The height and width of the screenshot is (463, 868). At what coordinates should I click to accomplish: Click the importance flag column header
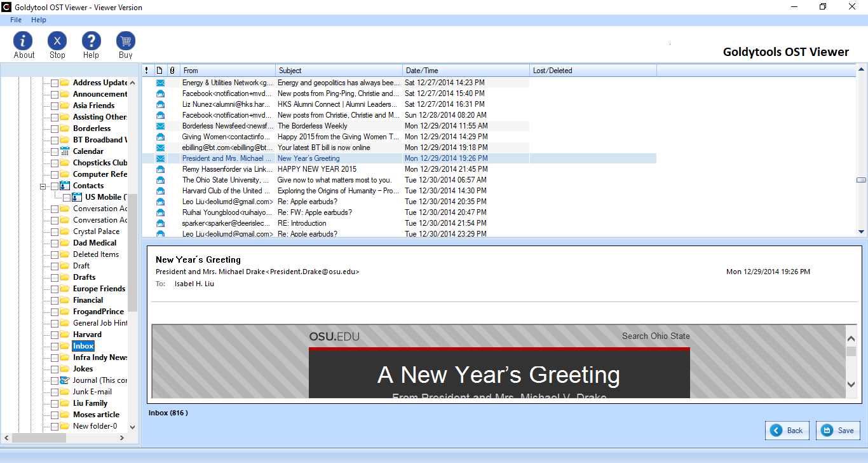(147, 71)
